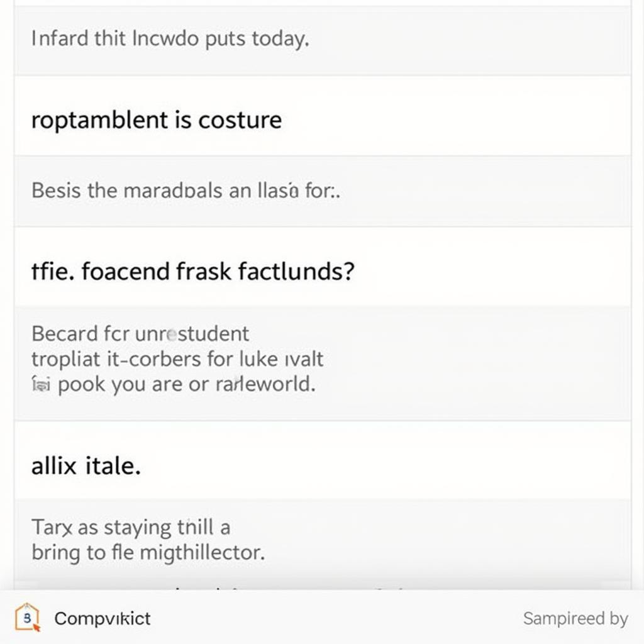Click the 'Becard fcr unrestudent' line
The height and width of the screenshot is (644, 644).
(x=140, y=333)
